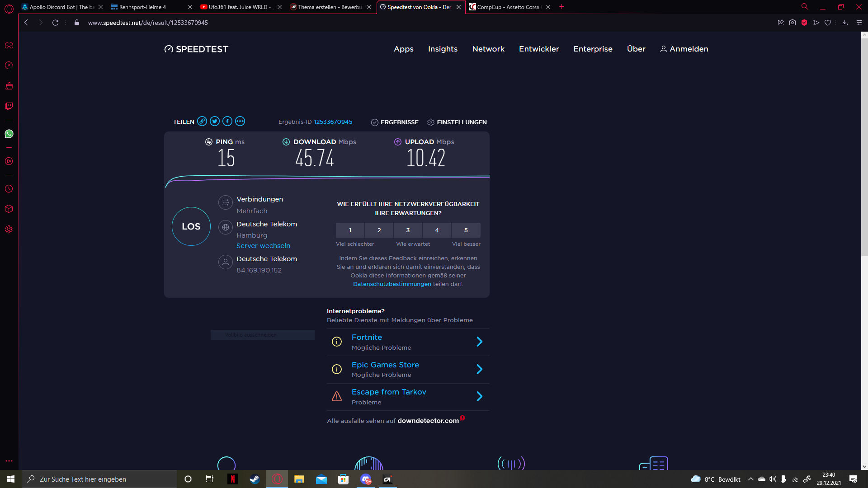Copy result link via share link icon
Viewport: 868px width, 488px height.
point(202,121)
